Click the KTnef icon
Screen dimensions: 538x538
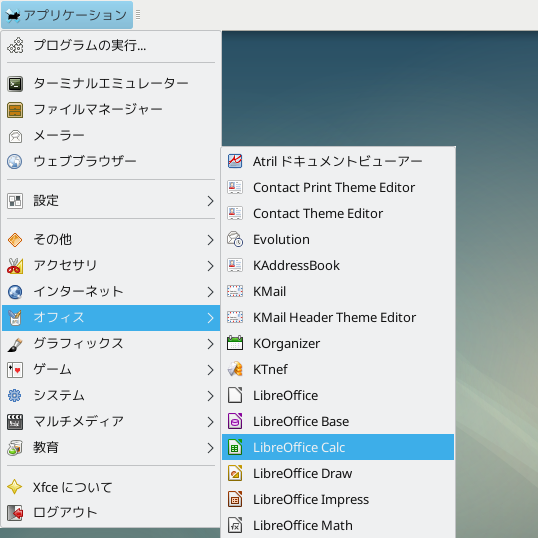coord(235,369)
